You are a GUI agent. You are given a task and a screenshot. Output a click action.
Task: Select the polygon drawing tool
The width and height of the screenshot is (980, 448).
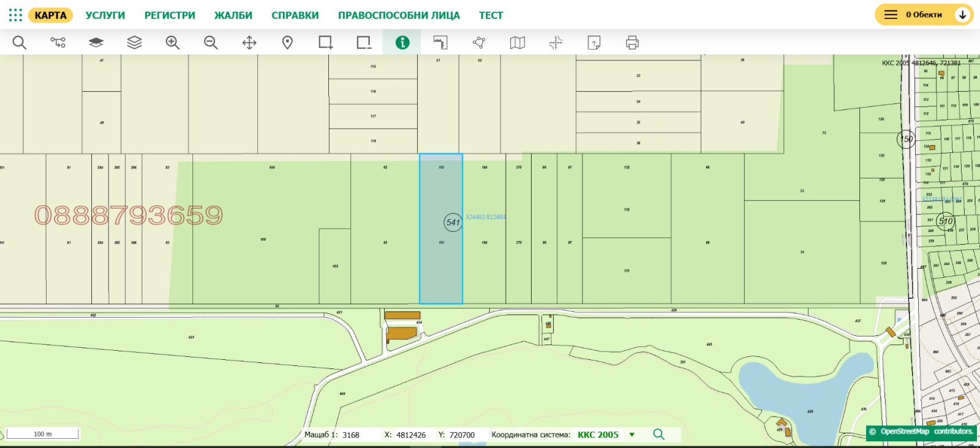pos(479,42)
